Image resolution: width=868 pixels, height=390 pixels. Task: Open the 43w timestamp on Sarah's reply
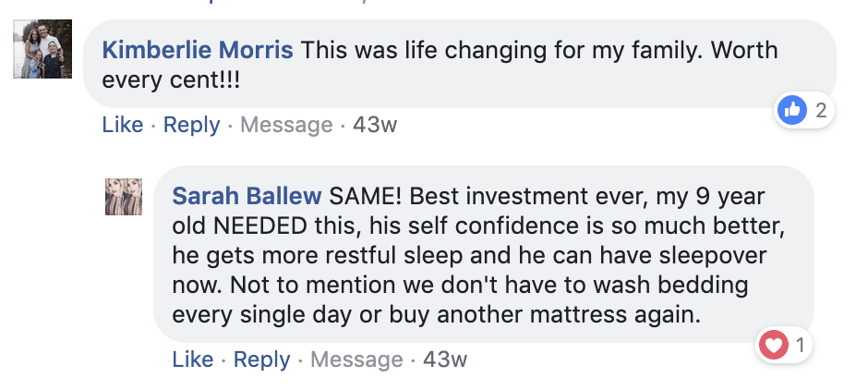(445, 360)
